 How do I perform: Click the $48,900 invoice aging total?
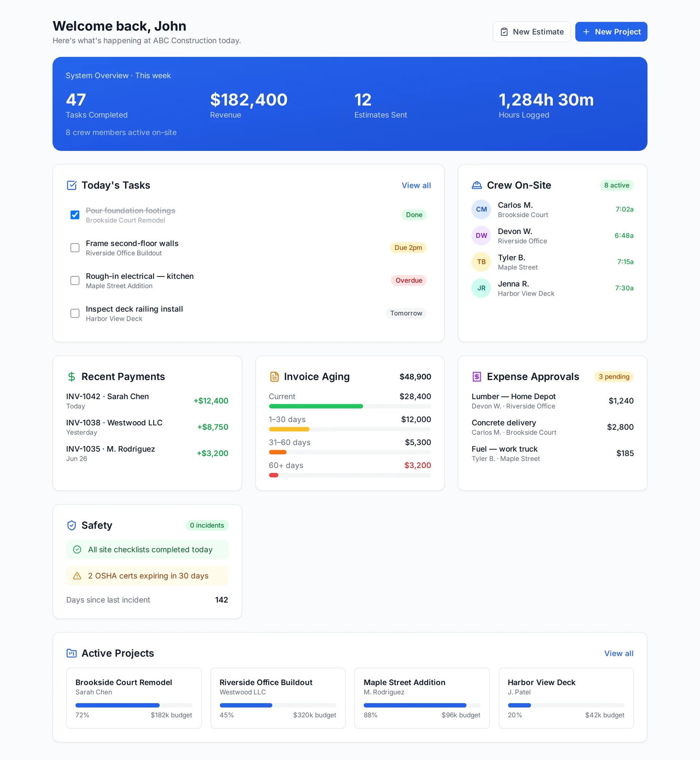[415, 377]
